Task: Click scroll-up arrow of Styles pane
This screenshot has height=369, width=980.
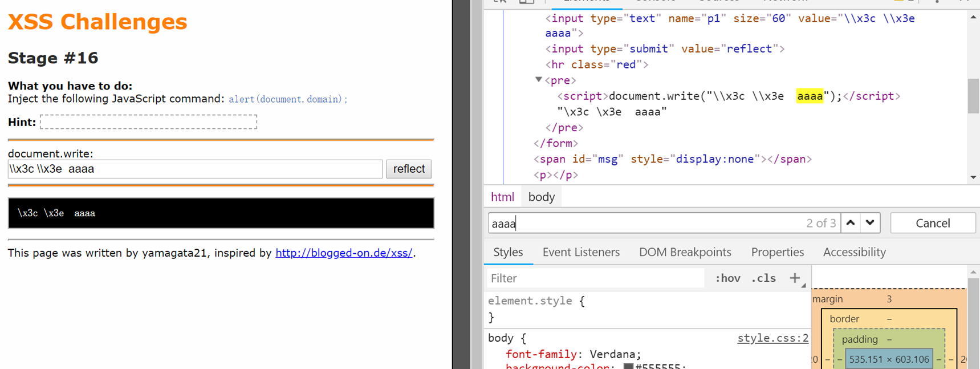Action: 973,272
